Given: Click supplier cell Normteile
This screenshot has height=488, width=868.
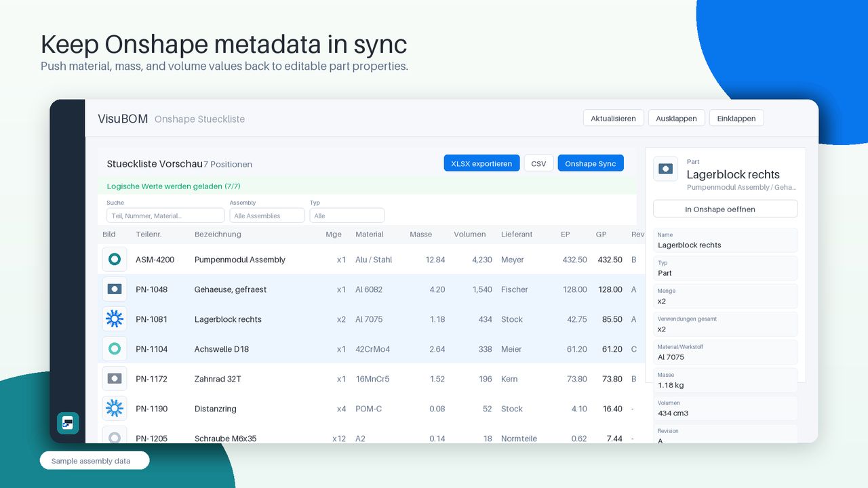Looking at the screenshot, I should [519, 439].
